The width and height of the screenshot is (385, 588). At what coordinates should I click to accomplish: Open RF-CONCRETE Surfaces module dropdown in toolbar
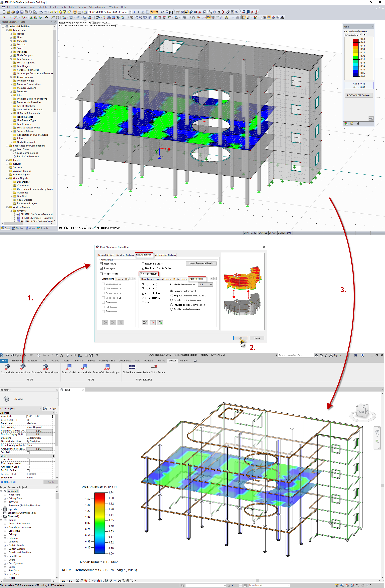click(x=130, y=12)
